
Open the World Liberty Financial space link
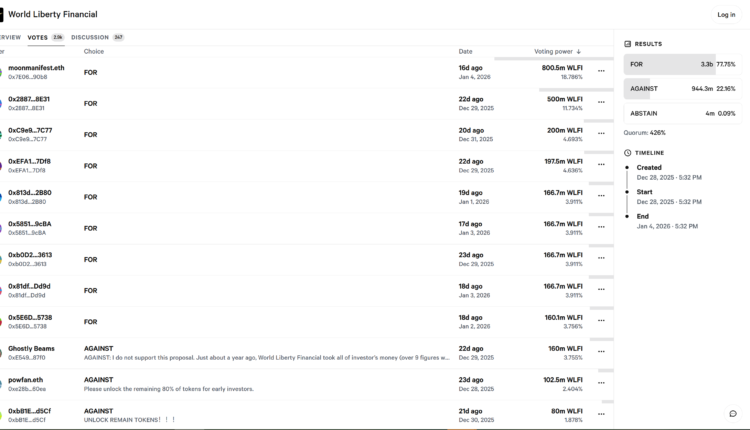coord(53,15)
